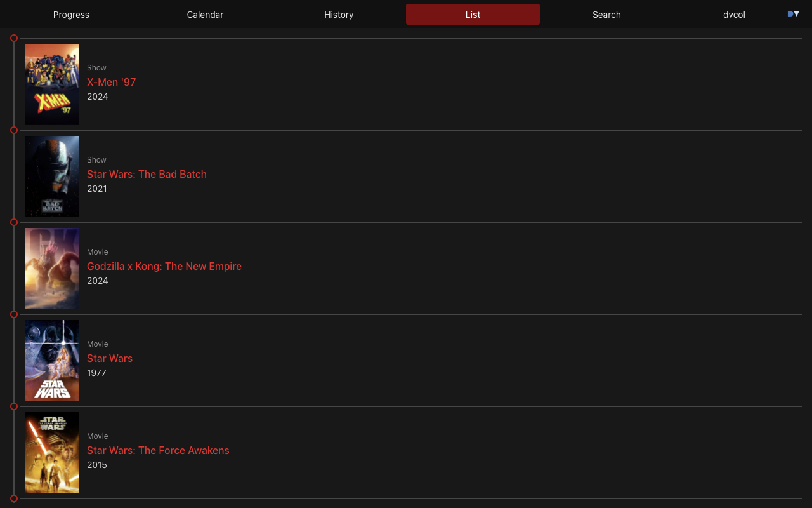Open the Calendar tab
This screenshot has height=508, width=812.
click(205, 14)
